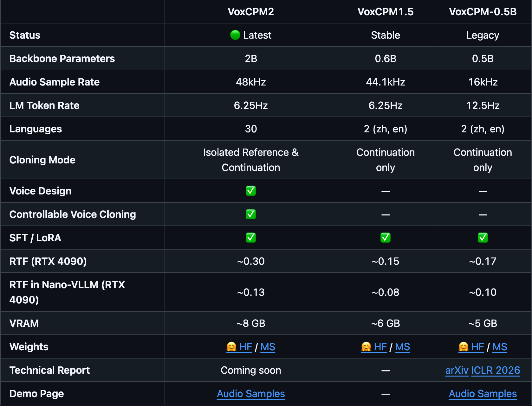Open the MS weights link for VoxCPM-0.5B
This screenshot has width=532, height=406.
pos(500,347)
